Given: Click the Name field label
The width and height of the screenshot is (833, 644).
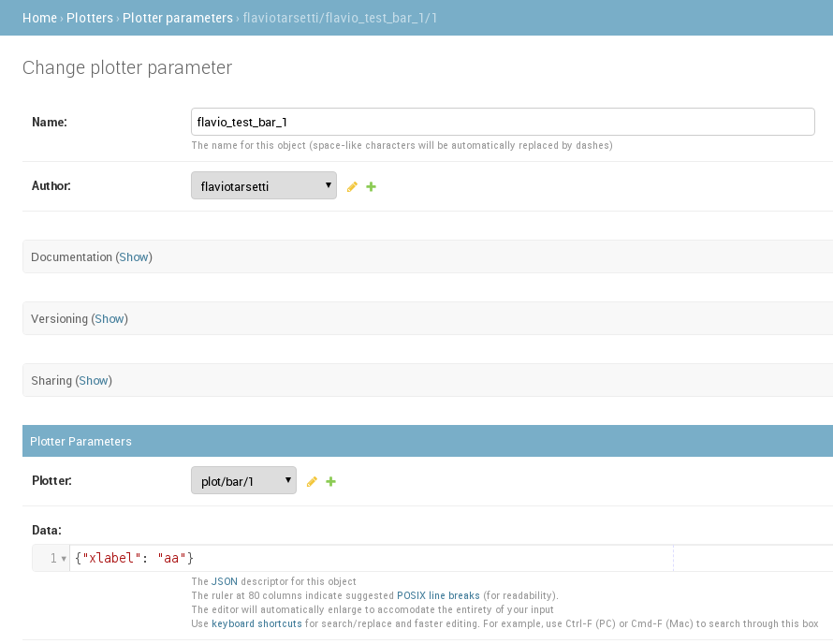Looking at the screenshot, I should tap(50, 122).
